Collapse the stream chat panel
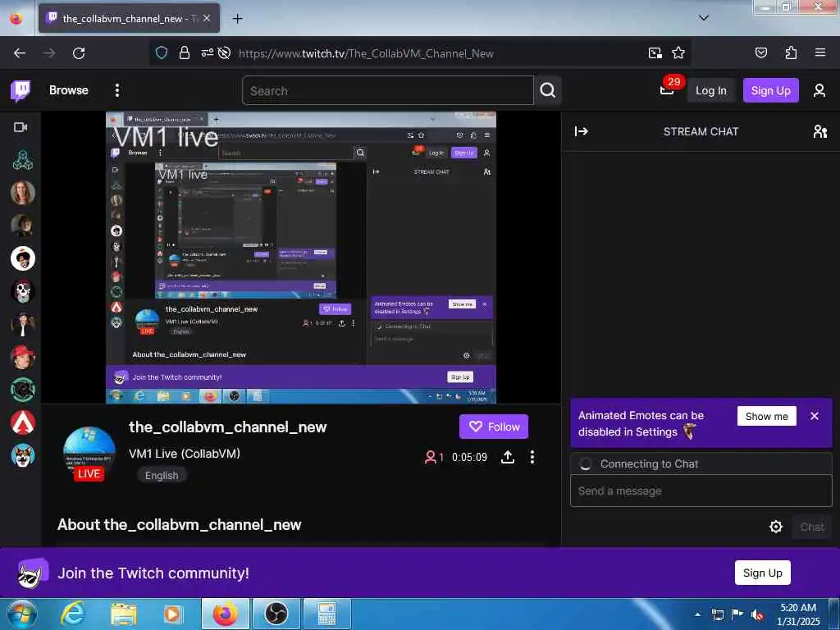840x630 pixels. (582, 131)
